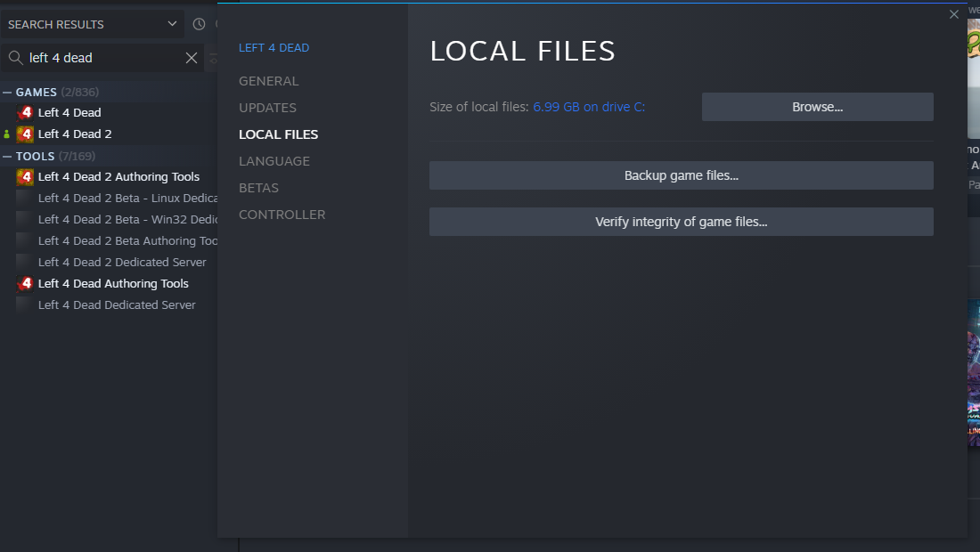Click the LEFT 4 DEAD dialog heading
This screenshot has height=552, width=980.
tap(274, 48)
